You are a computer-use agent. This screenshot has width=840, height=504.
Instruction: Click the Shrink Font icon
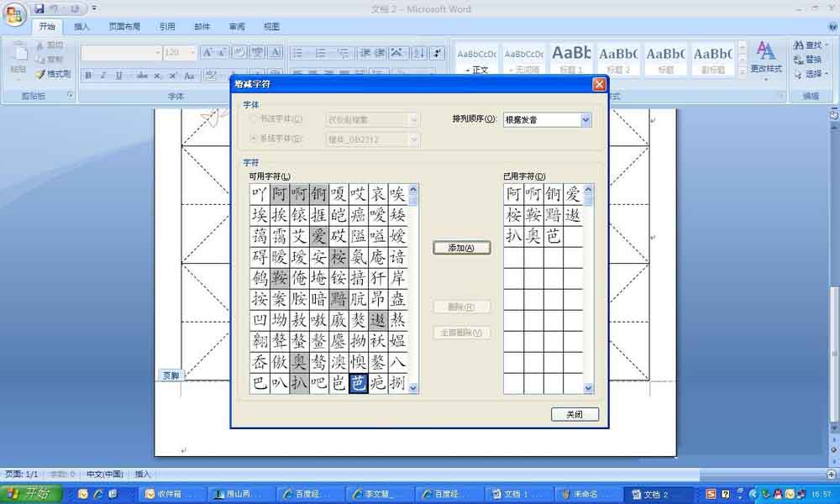coord(222,52)
